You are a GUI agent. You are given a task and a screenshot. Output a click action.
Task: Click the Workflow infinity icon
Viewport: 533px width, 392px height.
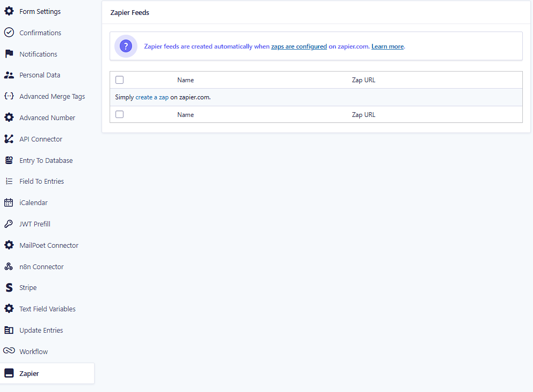9,351
